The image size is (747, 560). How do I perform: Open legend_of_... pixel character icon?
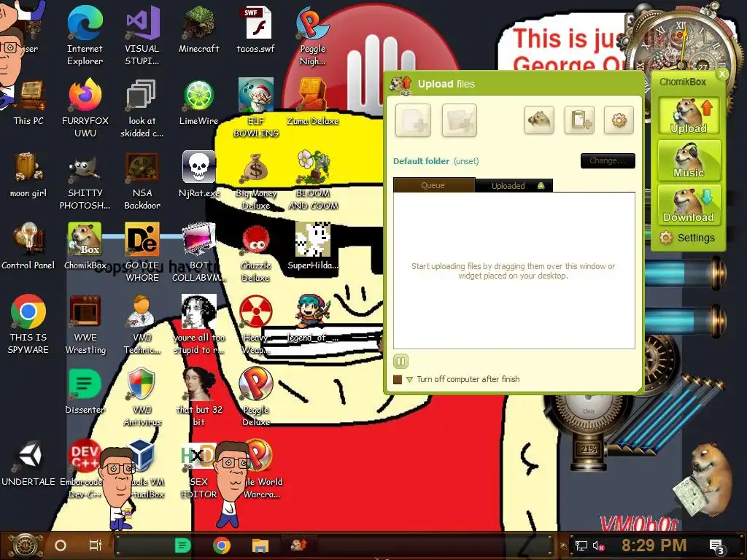pyautogui.click(x=312, y=319)
